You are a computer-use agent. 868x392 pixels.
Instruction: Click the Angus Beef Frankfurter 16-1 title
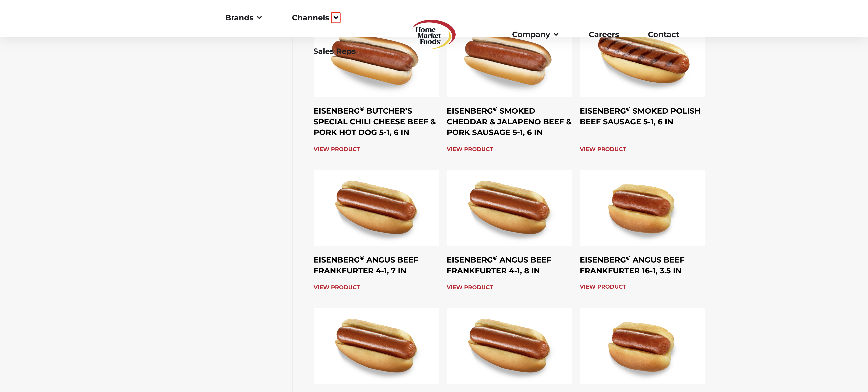pos(632,265)
